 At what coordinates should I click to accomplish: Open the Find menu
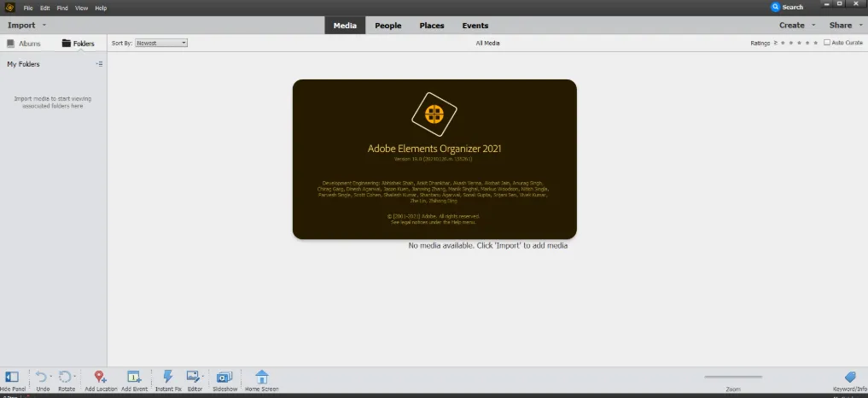(x=62, y=9)
